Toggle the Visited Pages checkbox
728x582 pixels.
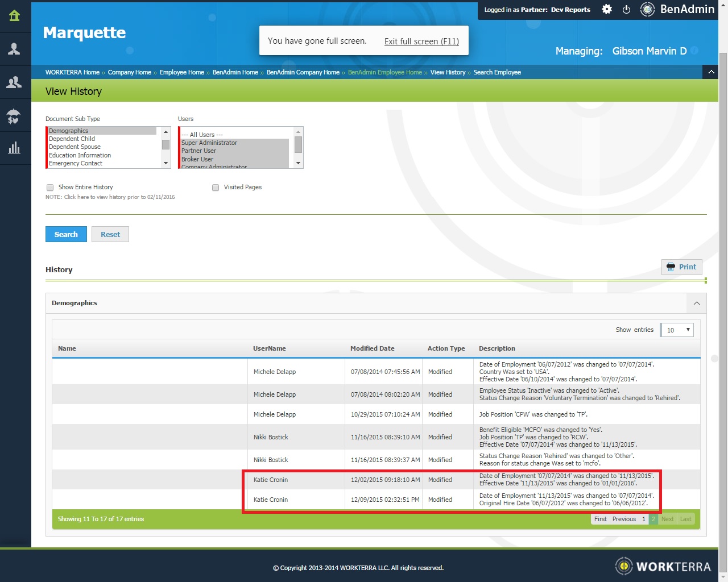click(x=216, y=188)
